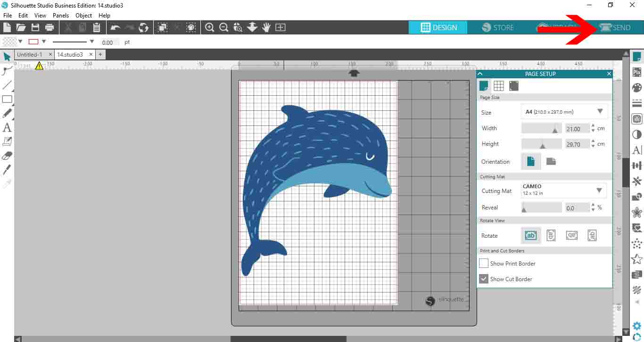
Task: Uncheck Show Cut Border
Action: tap(484, 279)
